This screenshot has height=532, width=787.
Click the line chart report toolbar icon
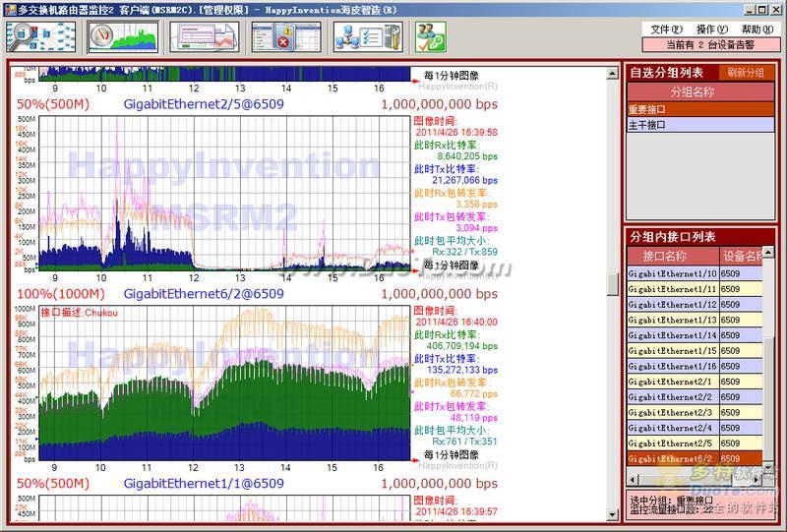tap(204, 36)
